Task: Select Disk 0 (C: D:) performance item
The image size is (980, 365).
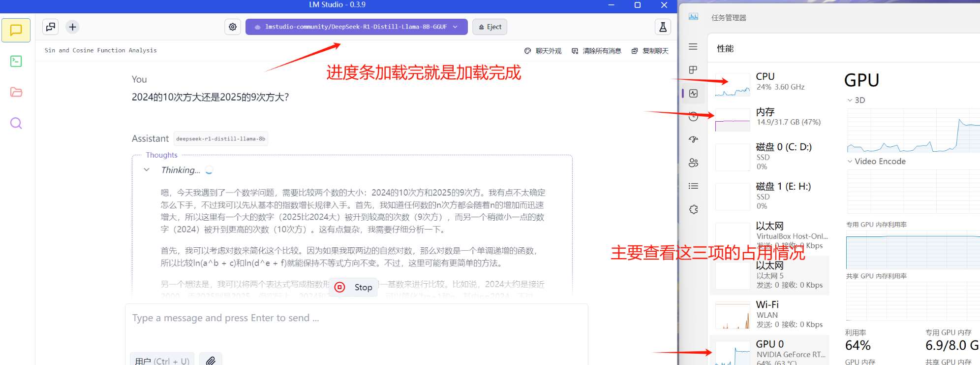Action: (770, 157)
